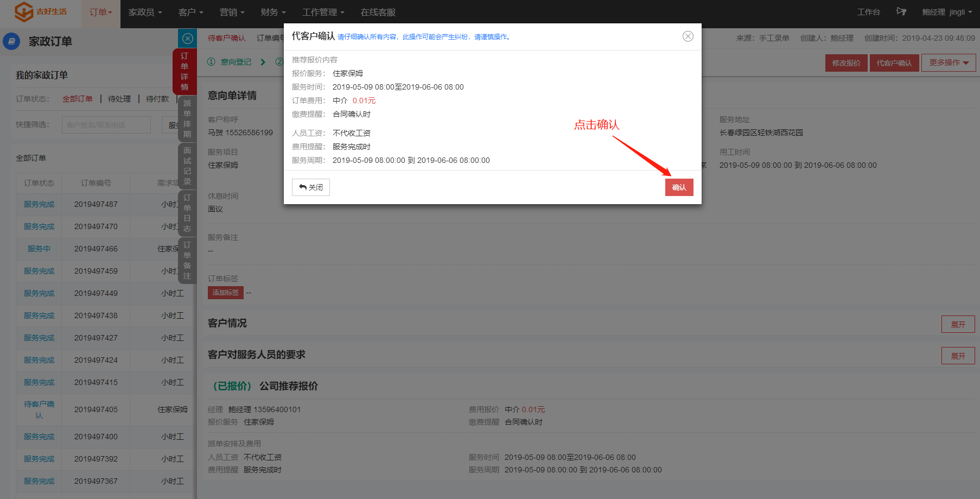Viewport: 980px width, 499px height.
Task: Open the 家政员 top menu
Action: pyautogui.click(x=145, y=12)
